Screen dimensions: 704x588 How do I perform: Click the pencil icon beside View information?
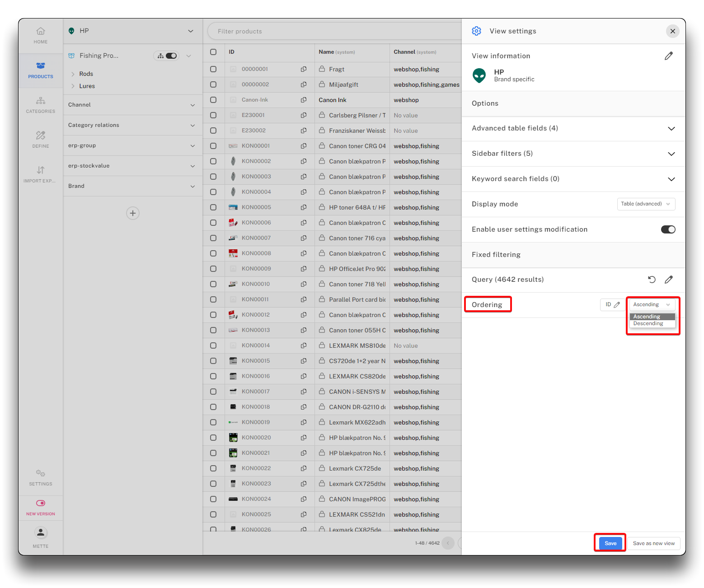point(668,56)
